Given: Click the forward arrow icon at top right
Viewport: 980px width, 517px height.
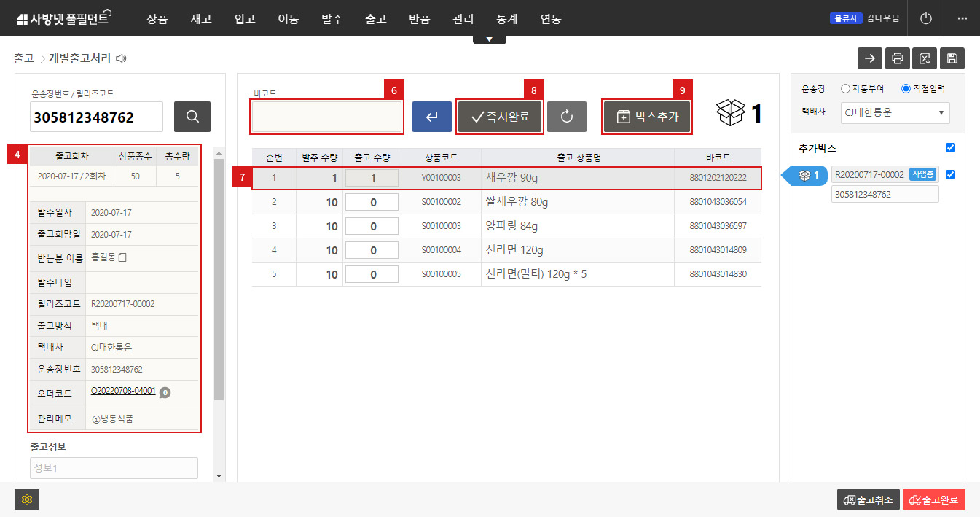Looking at the screenshot, I should click(x=869, y=58).
